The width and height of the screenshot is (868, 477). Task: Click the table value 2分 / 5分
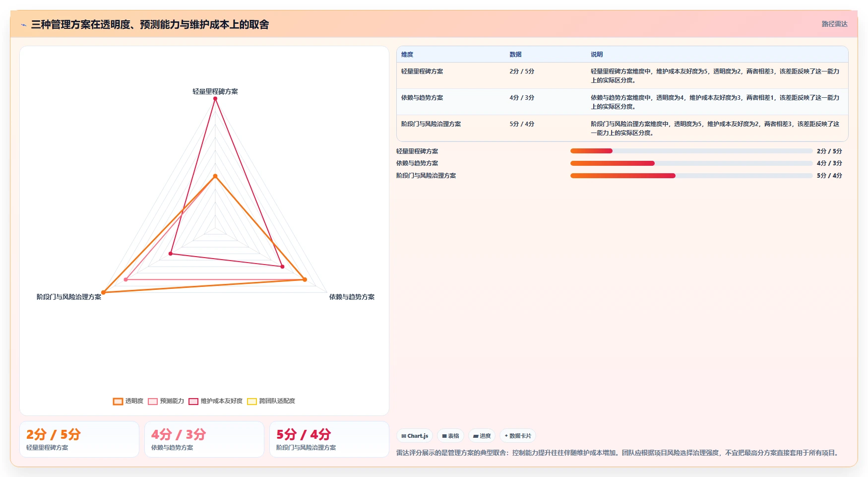(x=522, y=71)
